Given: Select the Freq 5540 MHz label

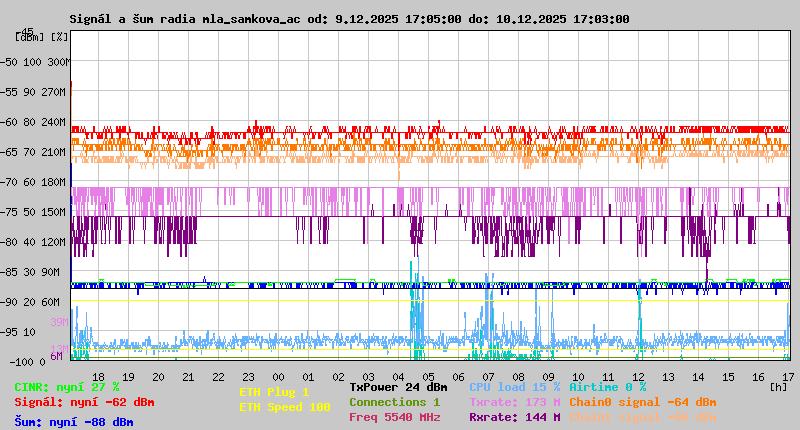Looking at the screenshot, I should 394,417.
